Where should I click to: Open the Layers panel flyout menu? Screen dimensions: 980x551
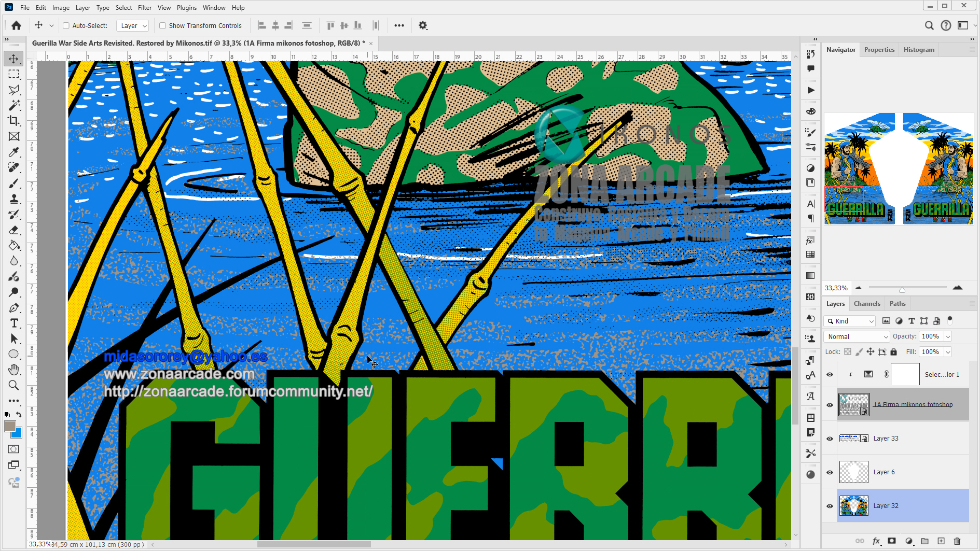[972, 304]
